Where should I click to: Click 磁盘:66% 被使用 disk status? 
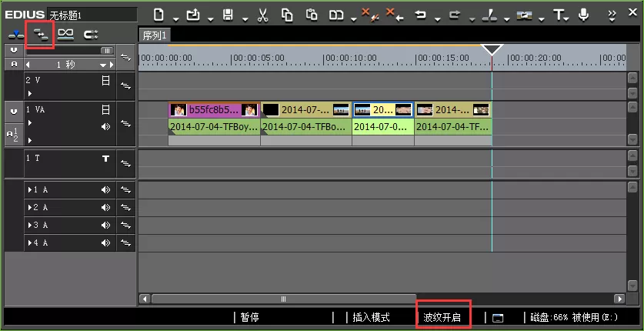(x=574, y=317)
